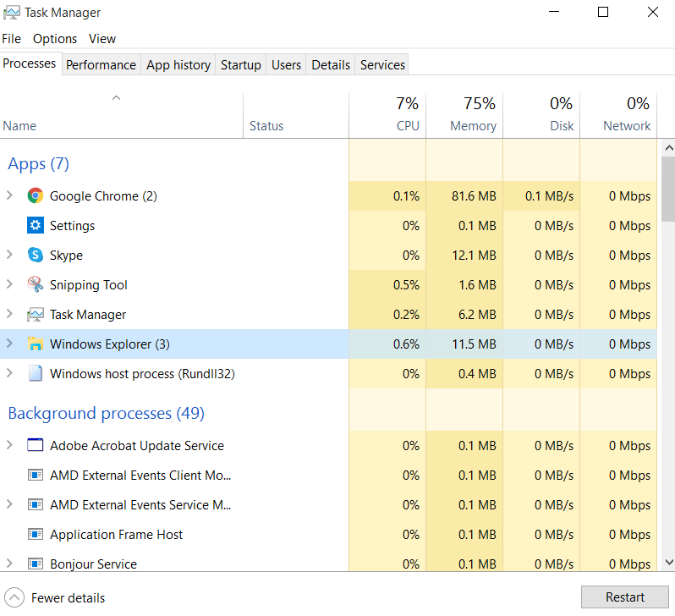Collapse view with Fewer details
The height and width of the screenshot is (616, 675).
(x=56, y=598)
